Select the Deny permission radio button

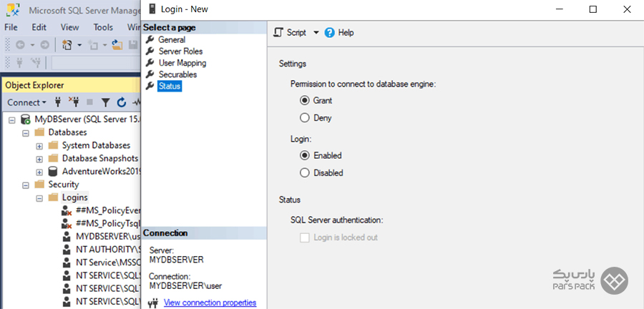(304, 118)
